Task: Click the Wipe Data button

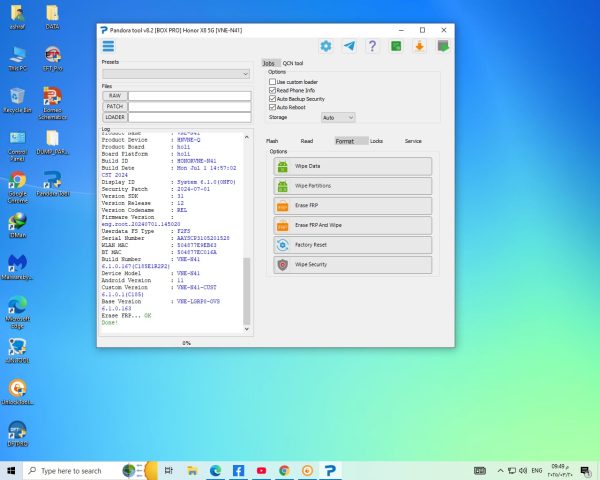Action: pos(352,166)
